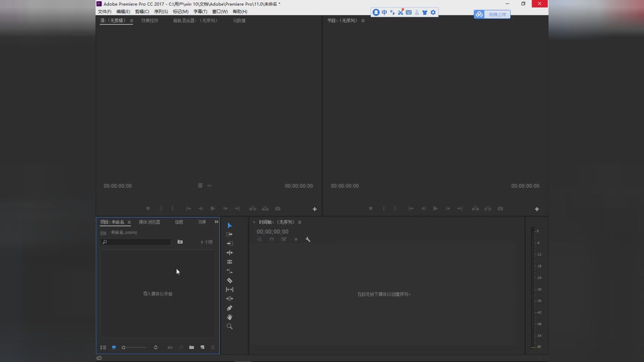This screenshot has height=362, width=644.
Task: Click Mark In in Source monitor
Action: [x=161, y=209]
